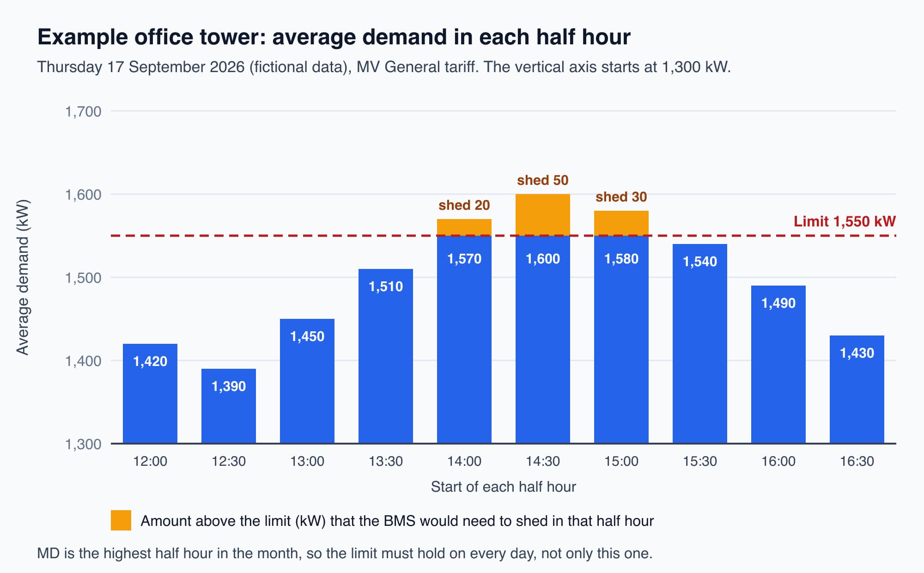This screenshot has width=924, height=573.
Task: Click the footnote starting 'MD is the highest'
Action: 345,553
